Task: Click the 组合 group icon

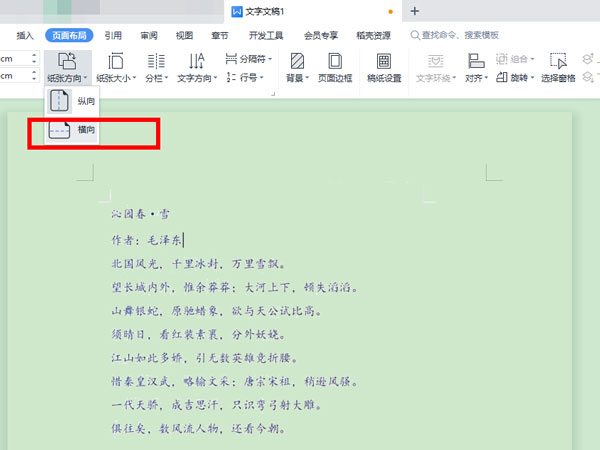Action: coord(501,59)
